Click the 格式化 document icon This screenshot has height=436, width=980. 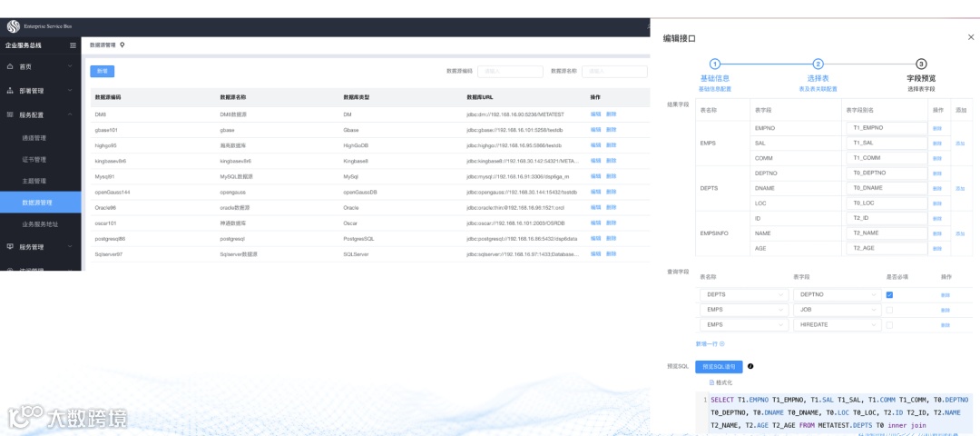coord(711,382)
